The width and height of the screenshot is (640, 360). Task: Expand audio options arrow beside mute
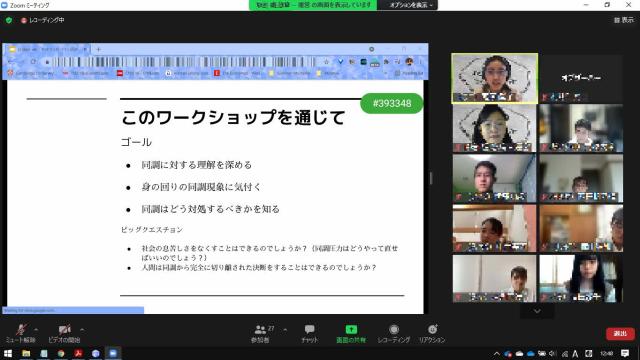(36, 329)
